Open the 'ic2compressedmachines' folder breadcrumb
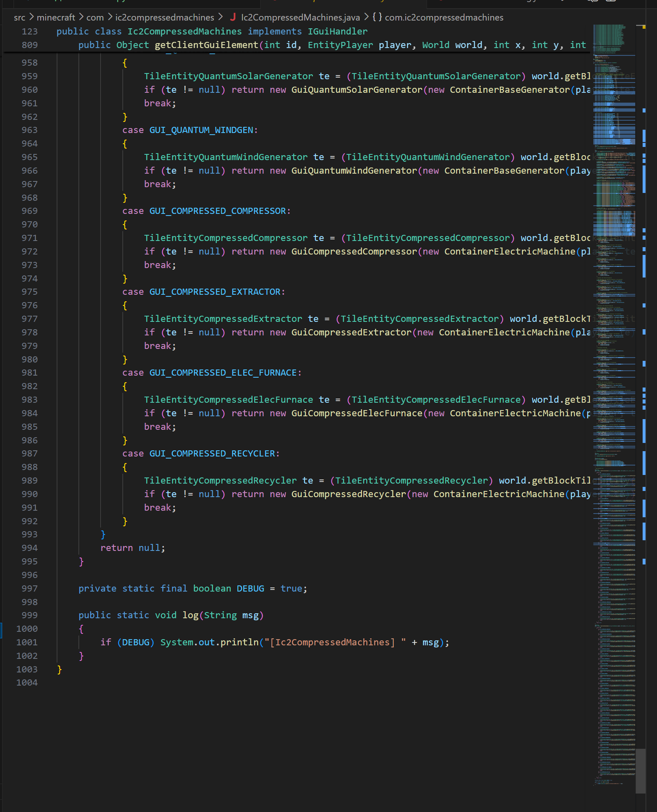The height and width of the screenshot is (812, 657). pos(164,17)
